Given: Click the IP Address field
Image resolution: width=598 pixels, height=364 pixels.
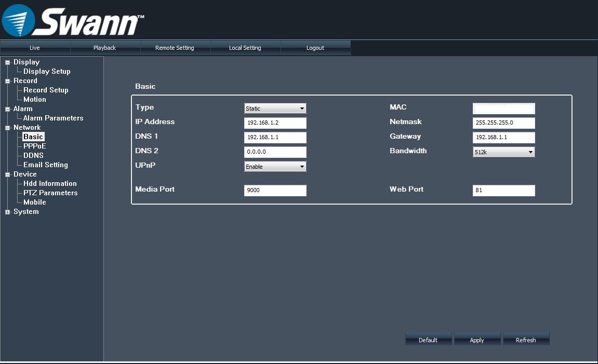Looking at the screenshot, I should (275, 123).
